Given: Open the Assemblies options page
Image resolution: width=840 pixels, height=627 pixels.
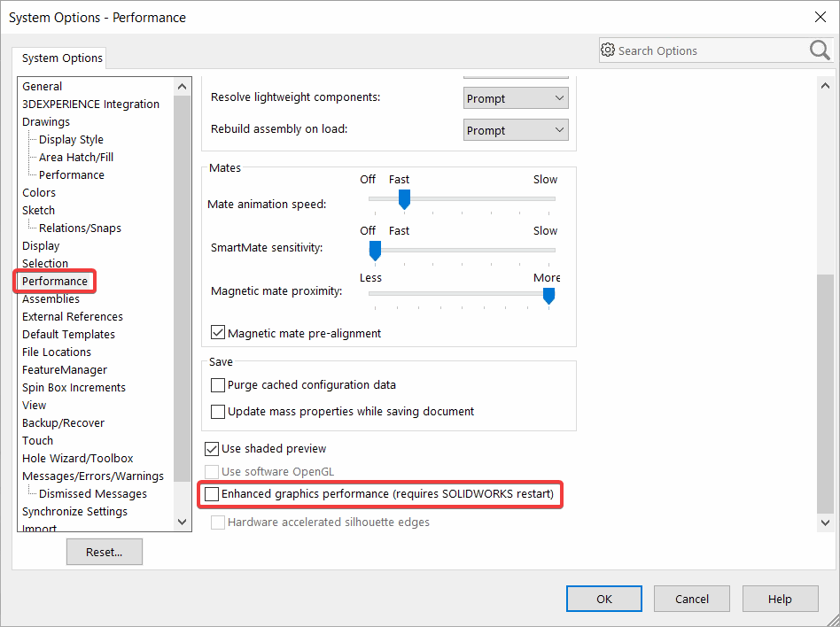Looking at the screenshot, I should tap(51, 298).
